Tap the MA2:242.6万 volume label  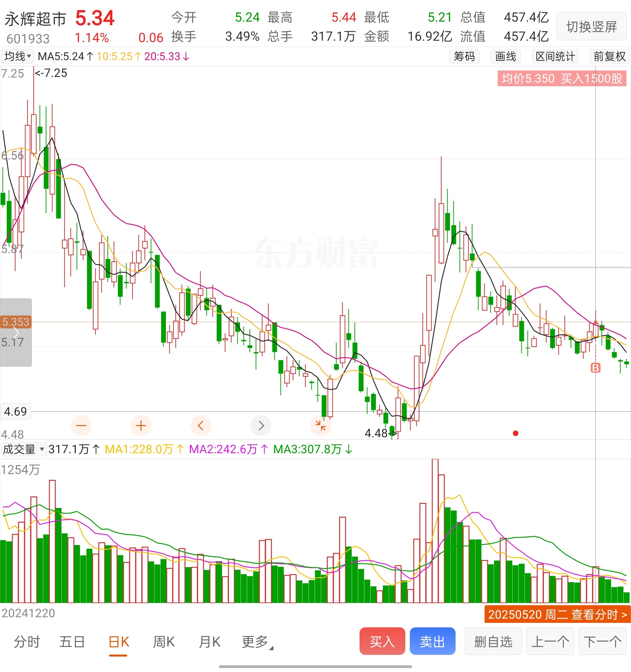pyautogui.click(x=229, y=449)
